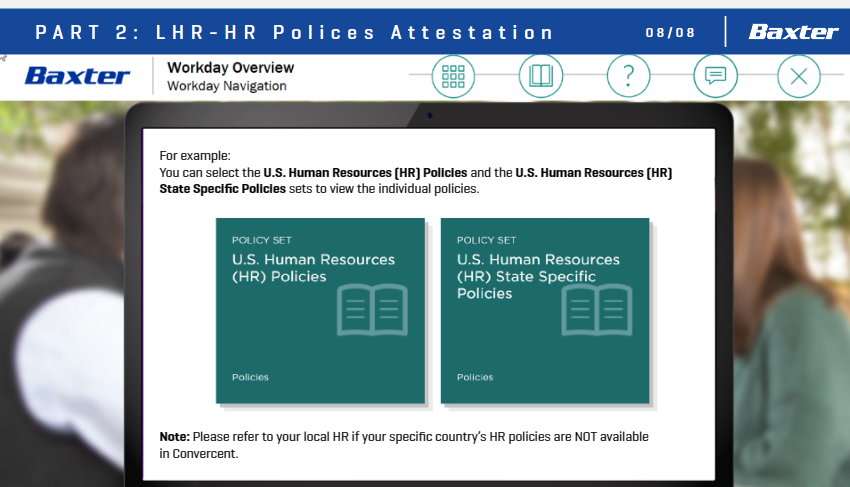Open the grid menu icon
850x487 pixels.
(x=453, y=76)
